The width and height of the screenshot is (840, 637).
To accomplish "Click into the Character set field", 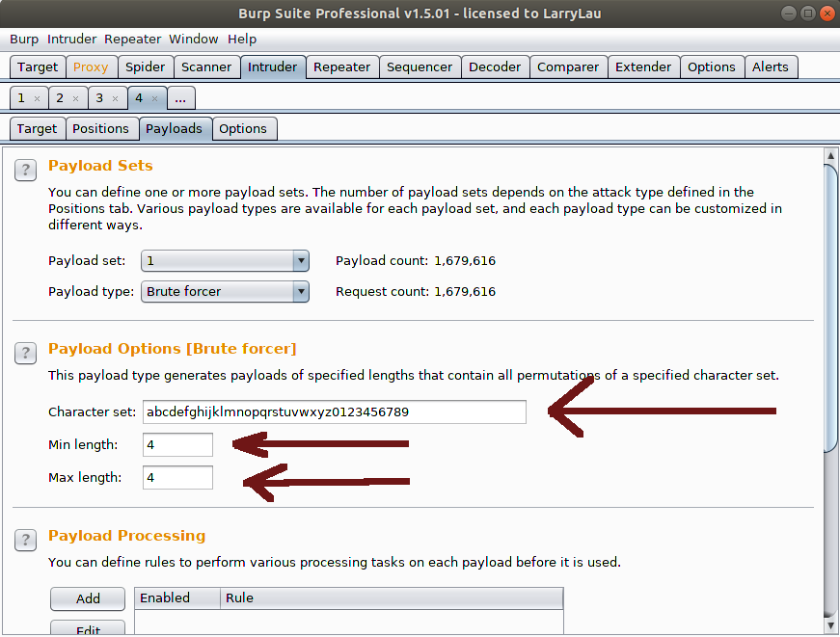I will (x=335, y=412).
